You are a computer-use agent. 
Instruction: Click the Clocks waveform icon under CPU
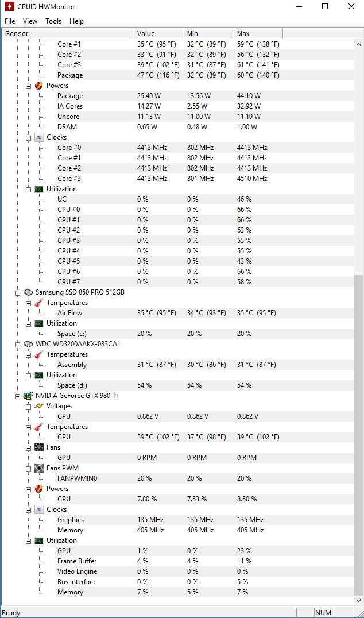39,137
